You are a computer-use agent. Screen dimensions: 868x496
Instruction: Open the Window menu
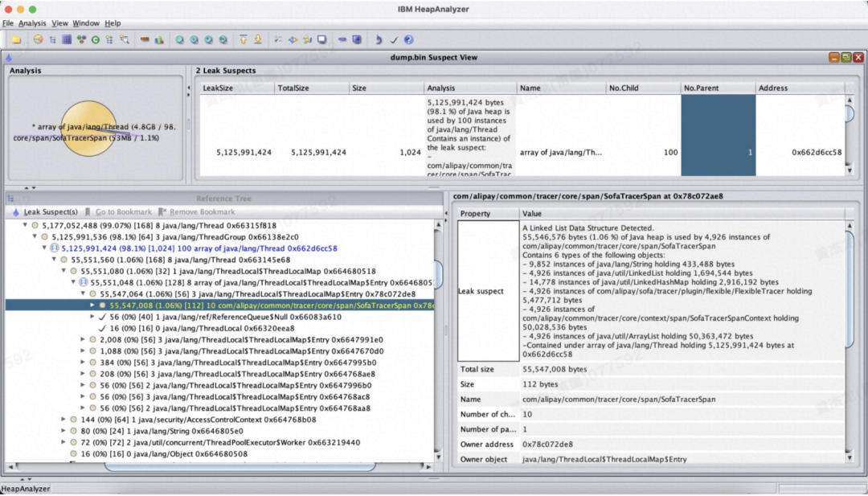[86, 23]
